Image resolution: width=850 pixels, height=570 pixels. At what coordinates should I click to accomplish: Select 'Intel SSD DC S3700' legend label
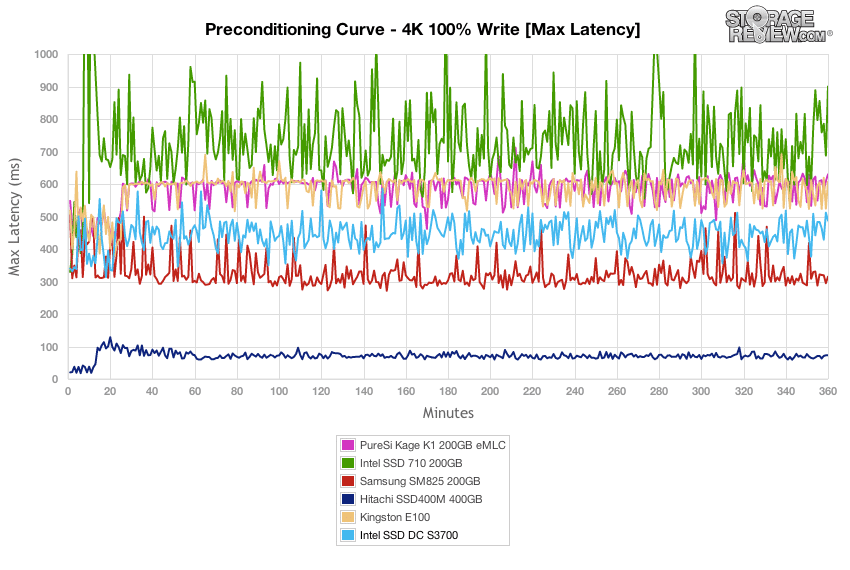(x=409, y=535)
